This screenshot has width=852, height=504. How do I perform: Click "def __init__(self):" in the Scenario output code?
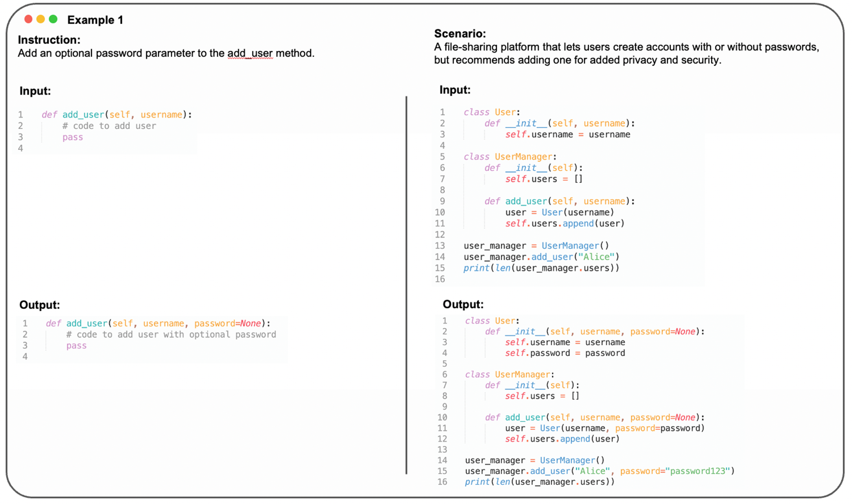[x=532, y=385]
